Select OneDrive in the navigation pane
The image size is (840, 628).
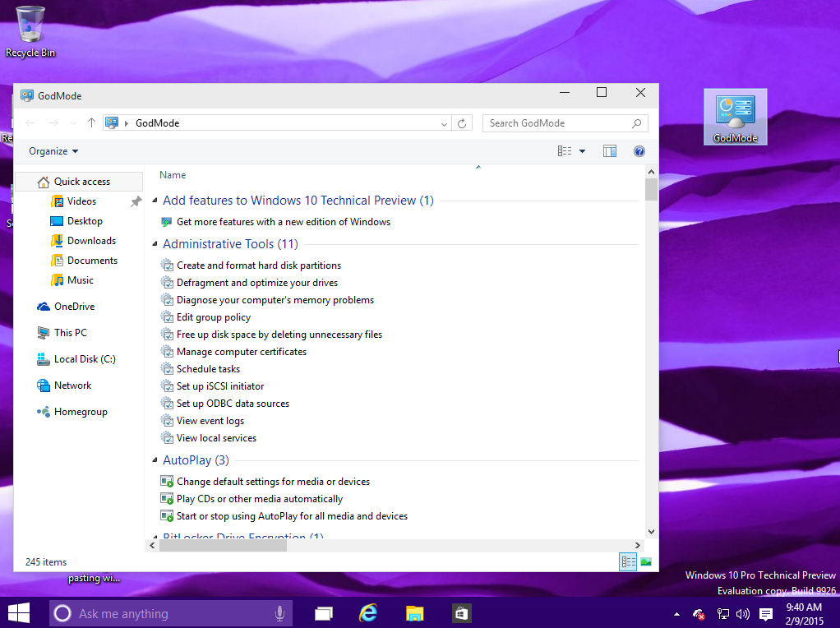click(x=76, y=306)
